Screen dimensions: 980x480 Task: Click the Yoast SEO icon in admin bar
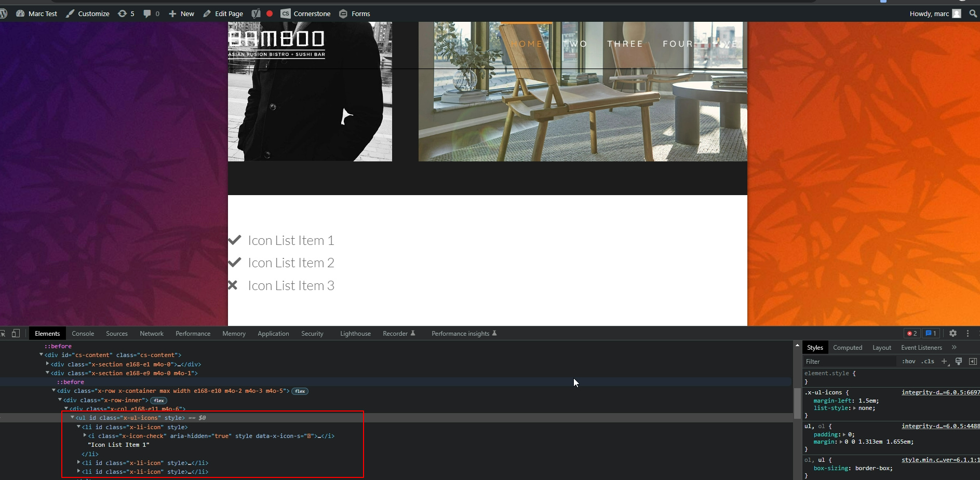(x=256, y=13)
